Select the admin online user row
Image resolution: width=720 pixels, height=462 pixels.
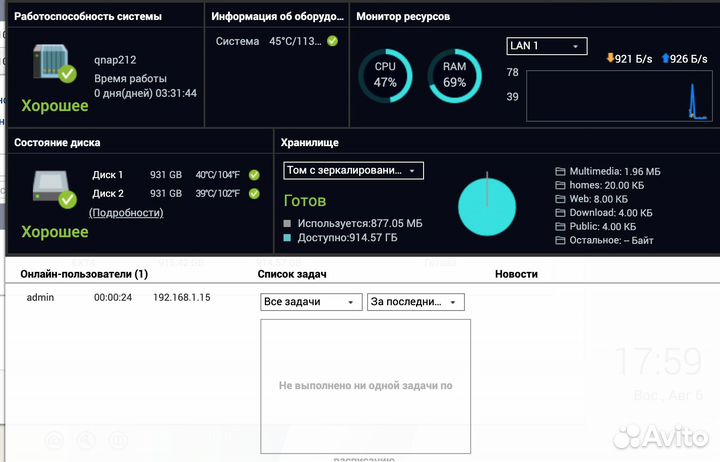tap(118, 298)
